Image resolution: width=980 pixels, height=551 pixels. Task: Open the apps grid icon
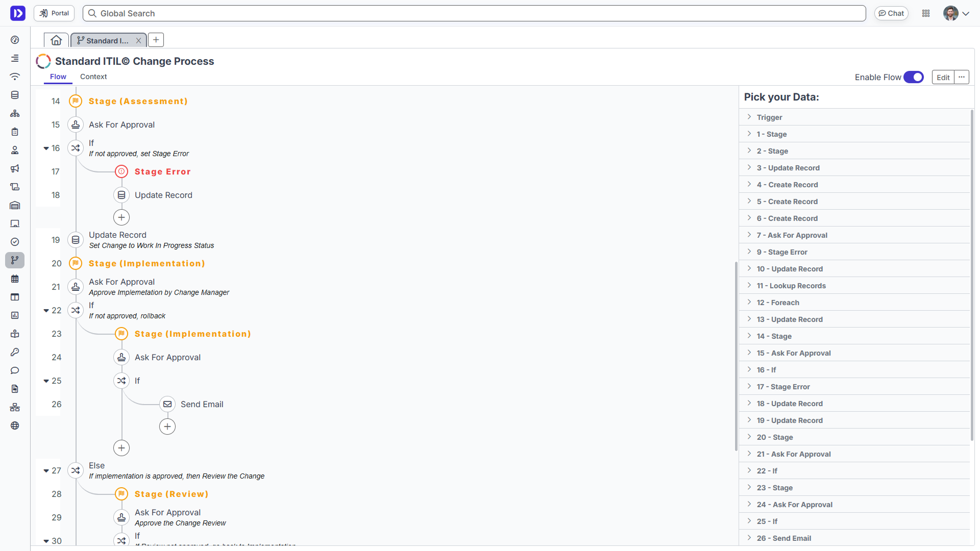pos(926,13)
